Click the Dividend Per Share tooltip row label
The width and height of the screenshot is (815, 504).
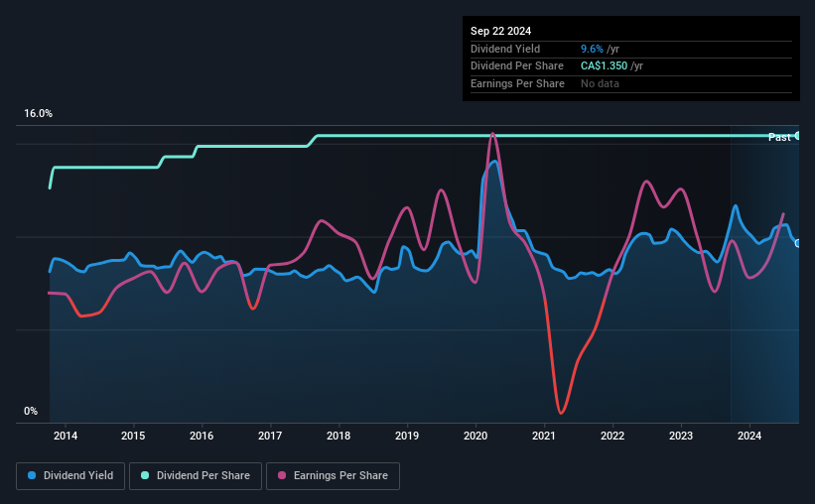tap(516, 66)
